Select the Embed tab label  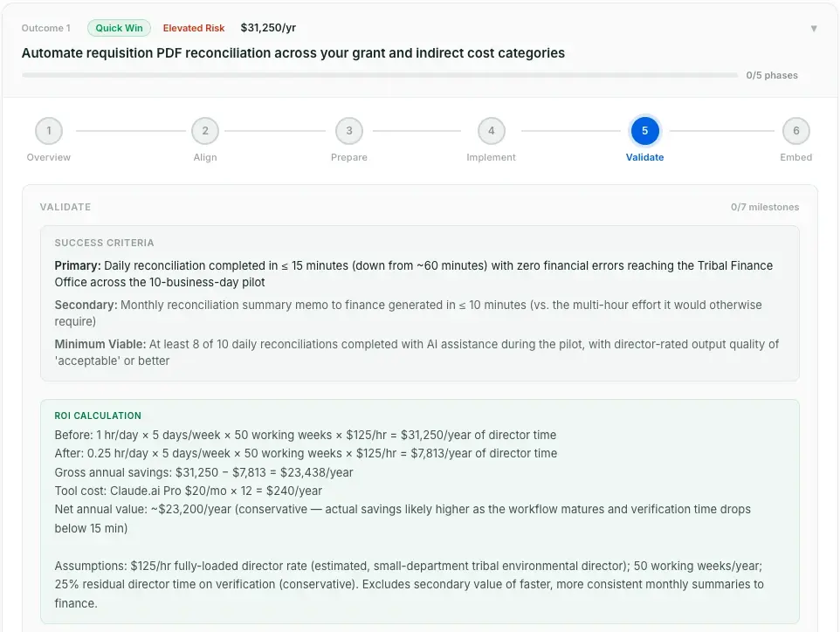coord(795,157)
